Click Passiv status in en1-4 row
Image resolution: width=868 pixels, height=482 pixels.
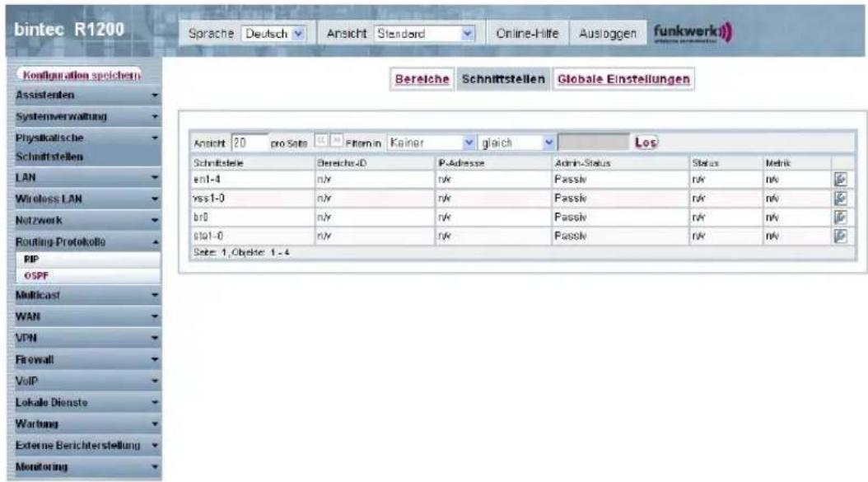(x=570, y=180)
